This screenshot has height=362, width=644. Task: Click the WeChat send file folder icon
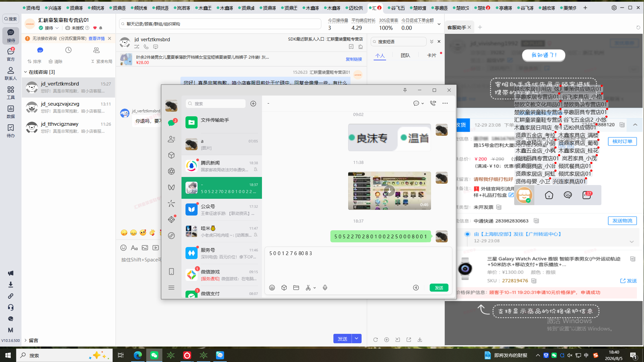coord(296,288)
